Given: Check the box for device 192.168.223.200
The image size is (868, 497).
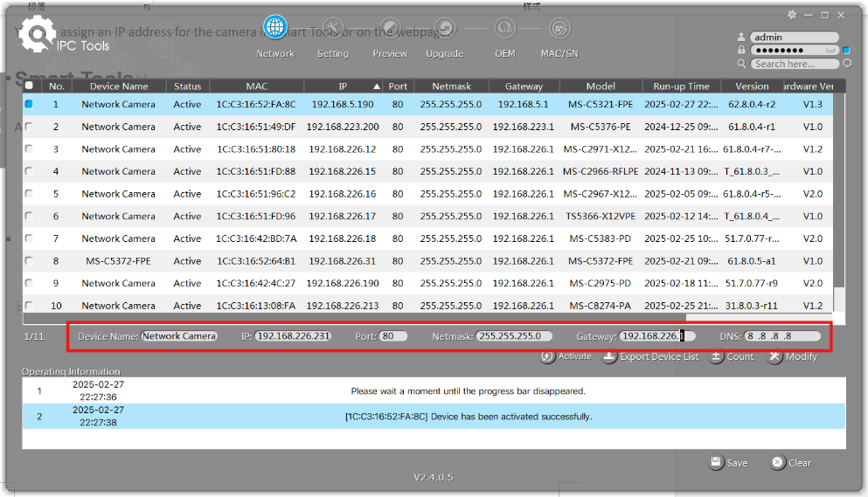Looking at the screenshot, I should click(x=29, y=127).
